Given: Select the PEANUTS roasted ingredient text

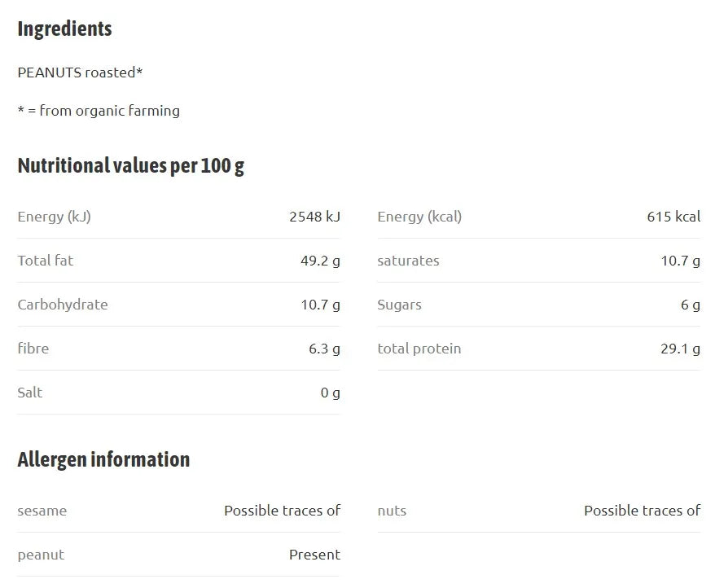Looking at the screenshot, I should 80,72.
